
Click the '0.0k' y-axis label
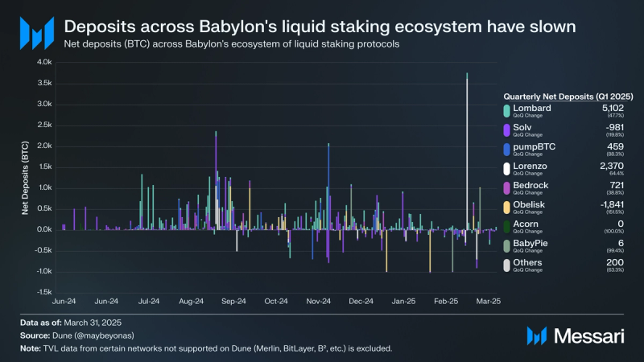(44, 229)
